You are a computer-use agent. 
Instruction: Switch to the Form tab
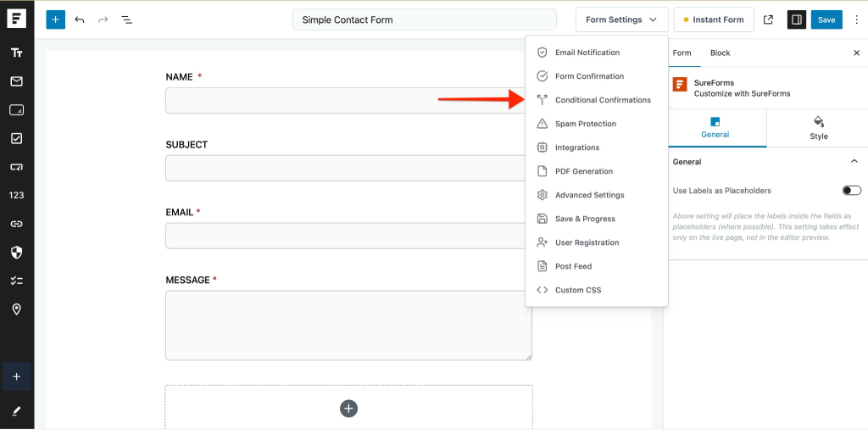coord(682,53)
